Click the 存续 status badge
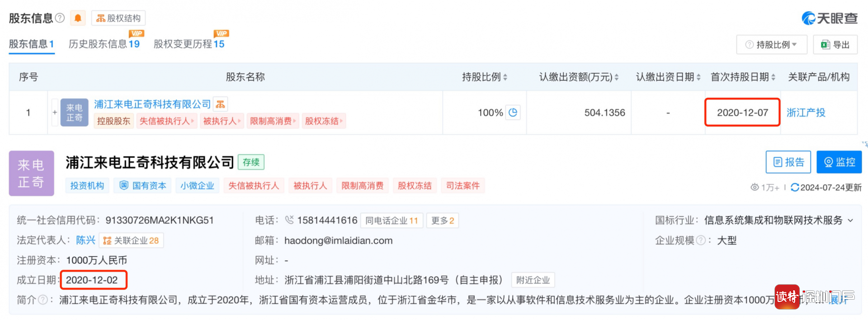868x320 pixels. [251, 162]
